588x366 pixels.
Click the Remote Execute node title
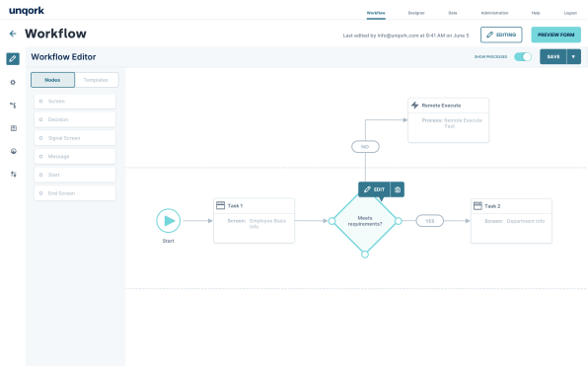point(441,106)
